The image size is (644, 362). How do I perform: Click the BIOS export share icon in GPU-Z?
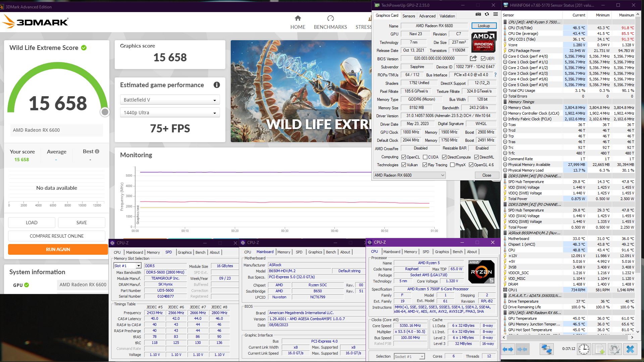click(473, 58)
